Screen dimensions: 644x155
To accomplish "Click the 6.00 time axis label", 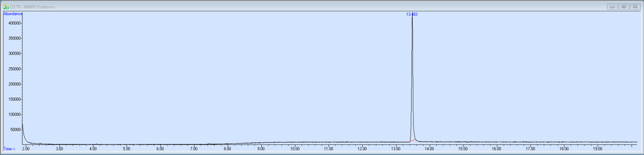I will click(x=160, y=149).
